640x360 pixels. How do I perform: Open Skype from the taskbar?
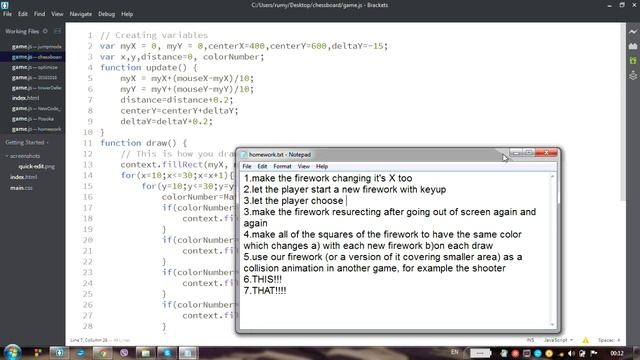tap(167, 353)
